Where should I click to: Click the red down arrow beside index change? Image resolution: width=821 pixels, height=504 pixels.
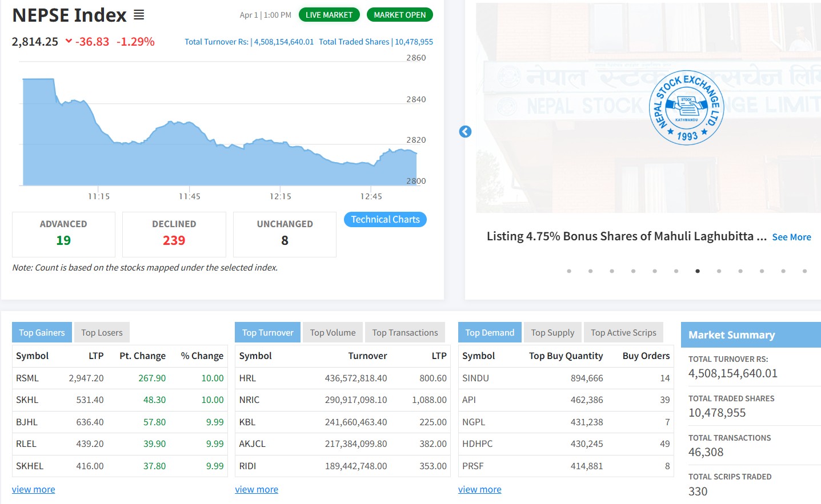pos(69,41)
